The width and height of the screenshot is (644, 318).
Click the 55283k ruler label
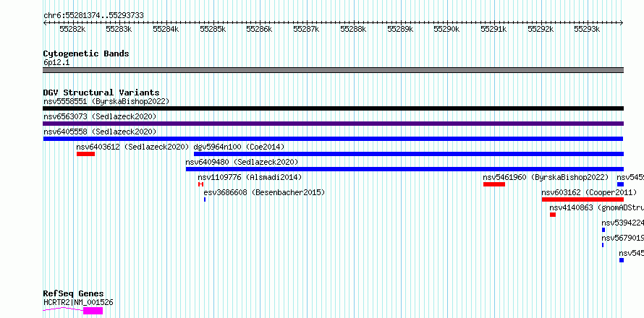coord(119,29)
